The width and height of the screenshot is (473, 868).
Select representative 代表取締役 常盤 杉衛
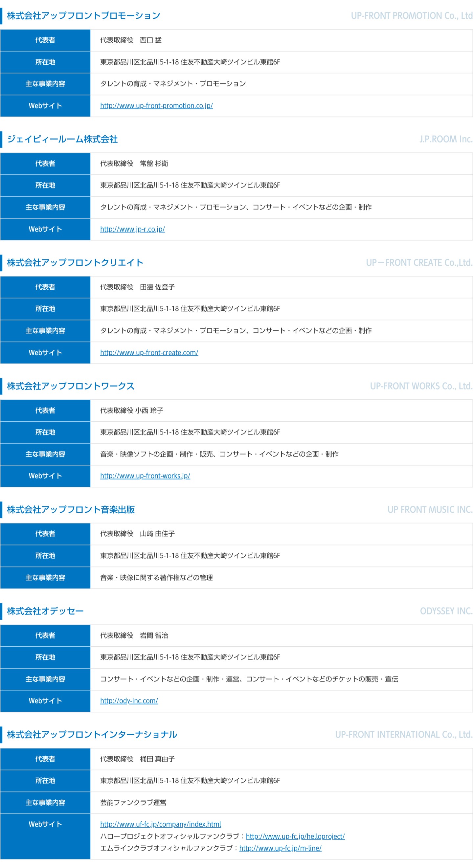[x=134, y=164]
